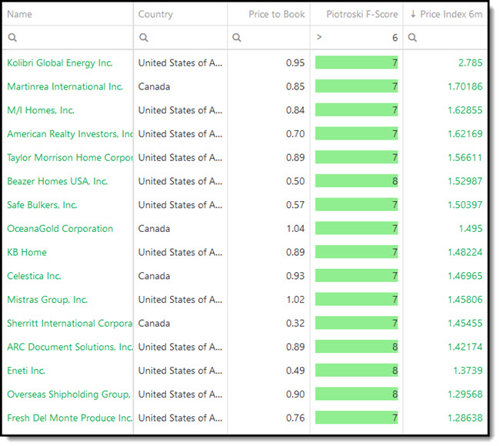Open Kolibri Global Energy Inc. link
The image size is (500, 446).
coord(60,63)
